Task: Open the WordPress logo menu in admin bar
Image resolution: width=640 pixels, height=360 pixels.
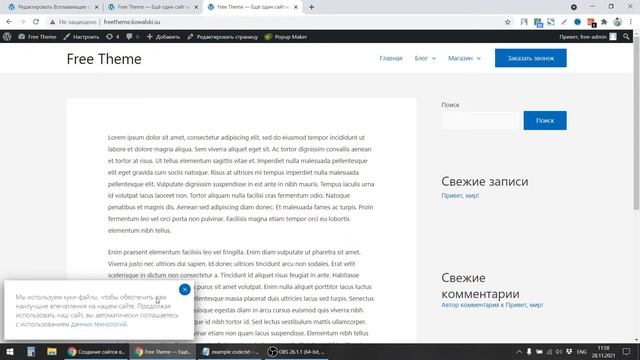Action: tap(7, 37)
